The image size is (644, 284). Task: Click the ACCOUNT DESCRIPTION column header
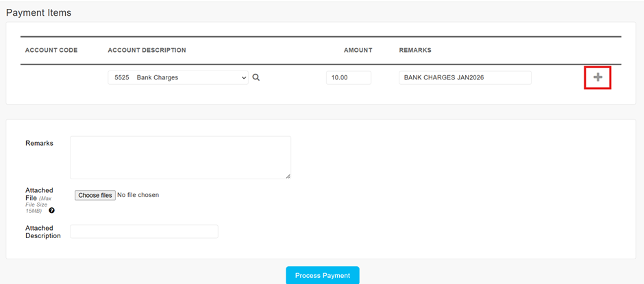pos(147,51)
